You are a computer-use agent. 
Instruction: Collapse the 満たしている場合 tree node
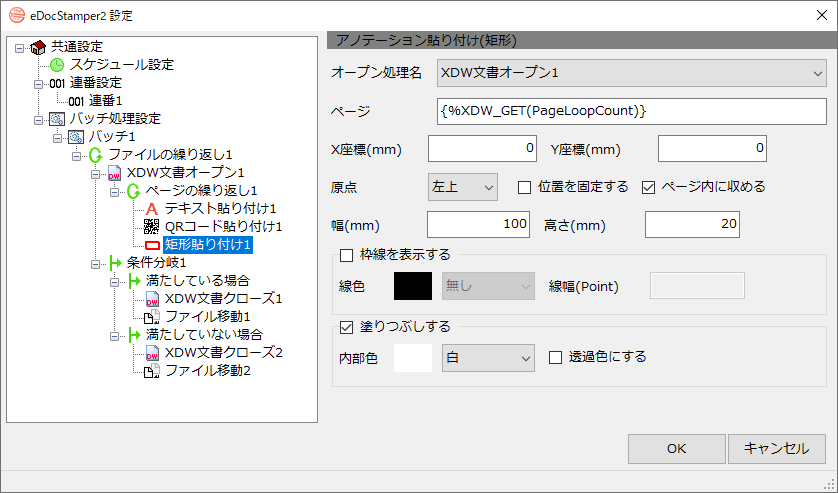click(114, 282)
